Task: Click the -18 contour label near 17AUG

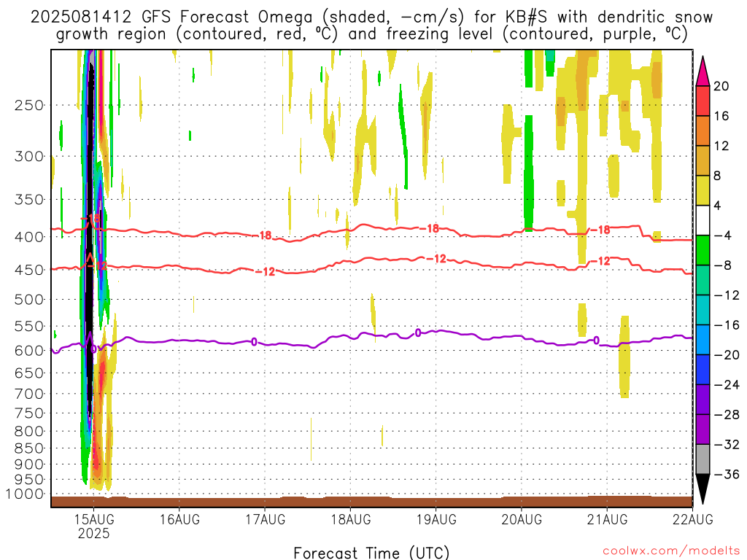Action: tap(262, 236)
